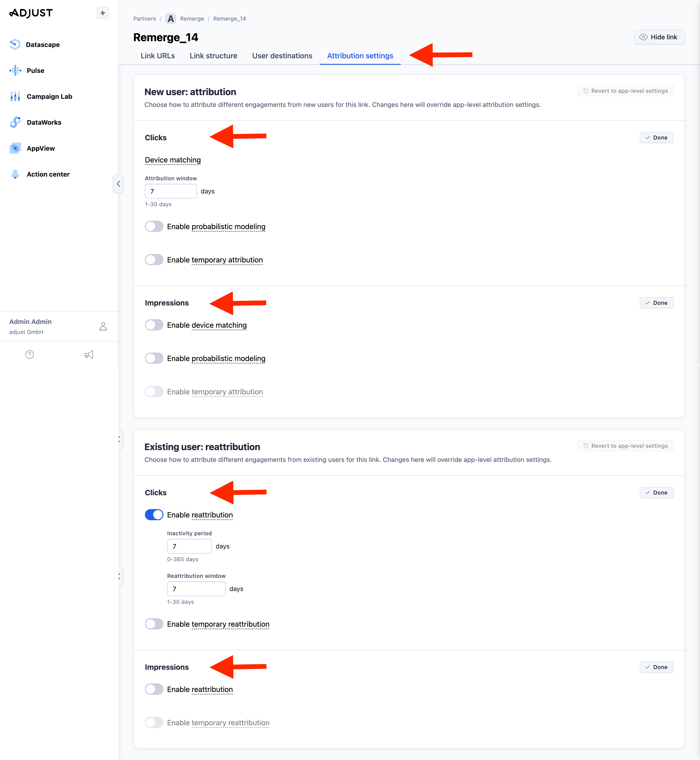Screen dimensions: 700x760
Task: Click the help question mark icon
Action: pos(30,355)
